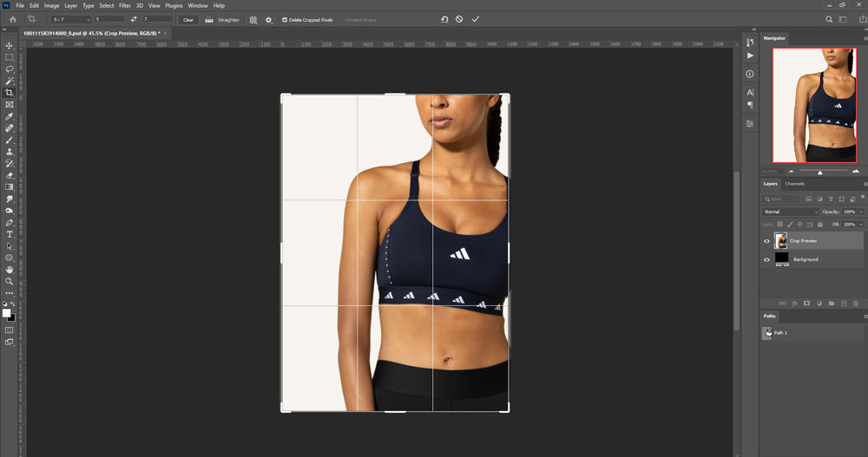Open the Adjustments sliders panel icon
Screen dimensions: 868x457
click(x=750, y=124)
